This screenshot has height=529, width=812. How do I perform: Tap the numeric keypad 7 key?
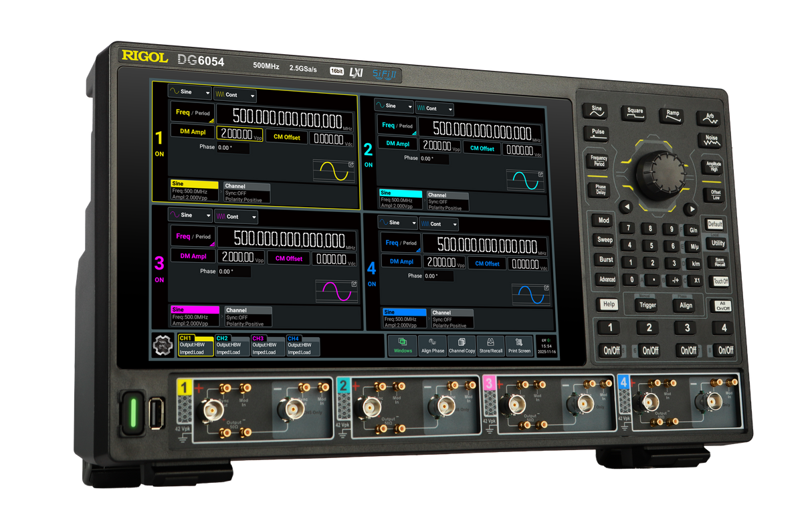point(627,228)
